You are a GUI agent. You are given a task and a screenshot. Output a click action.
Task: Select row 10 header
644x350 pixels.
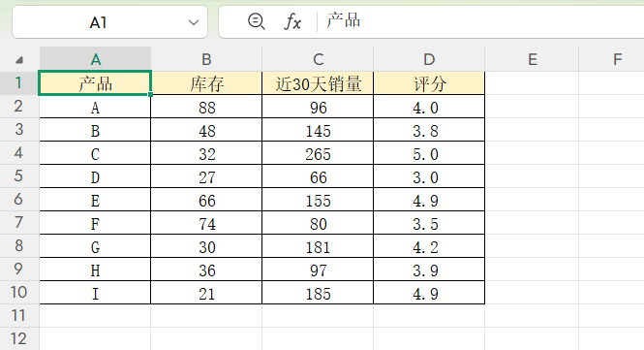coord(19,293)
